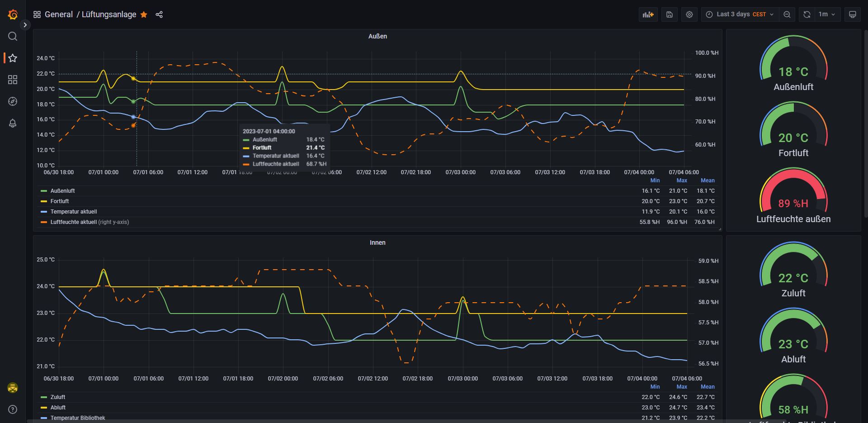Screen dimensions: 868x423
Task: Open the Innen panel title menu
Action: [377, 242]
